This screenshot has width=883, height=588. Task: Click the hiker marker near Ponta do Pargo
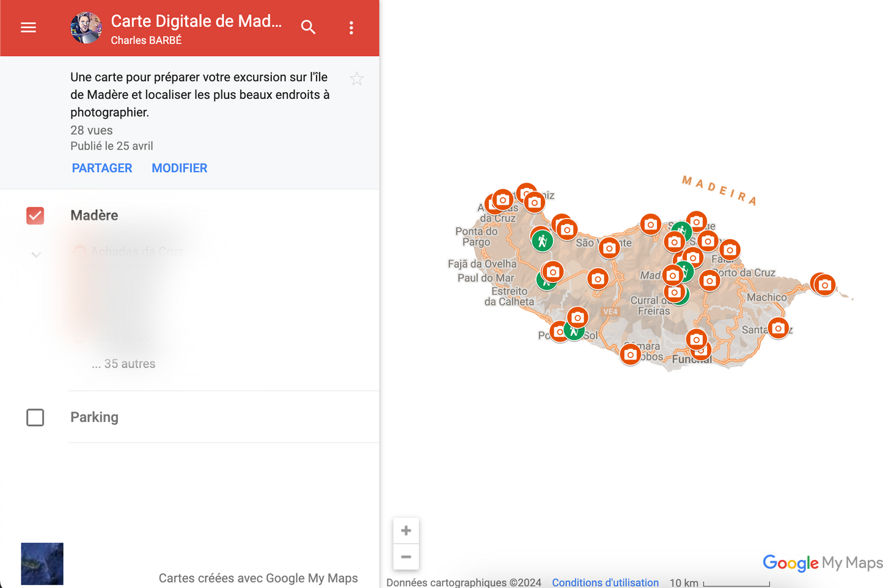542,241
